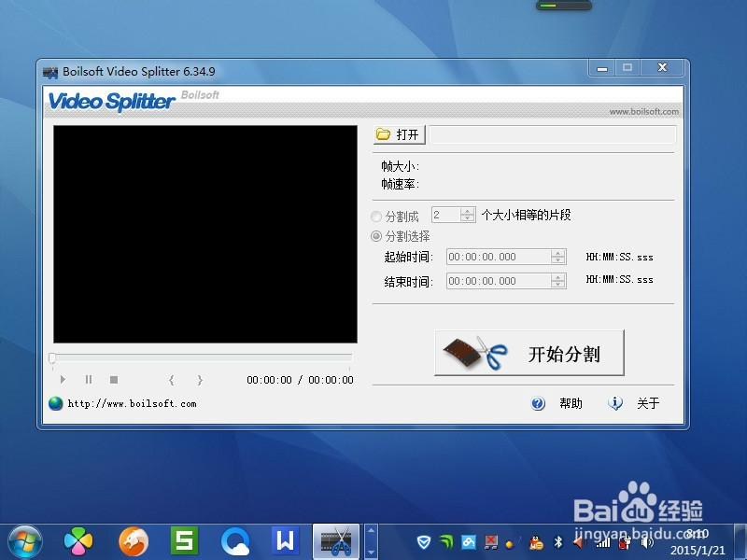Click the globe icon beside the website link
The image size is (747, 560).
56,404
